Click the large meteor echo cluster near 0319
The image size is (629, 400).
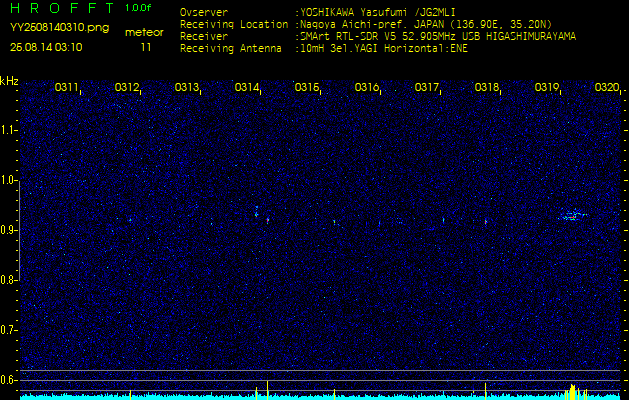click(573, 216)
